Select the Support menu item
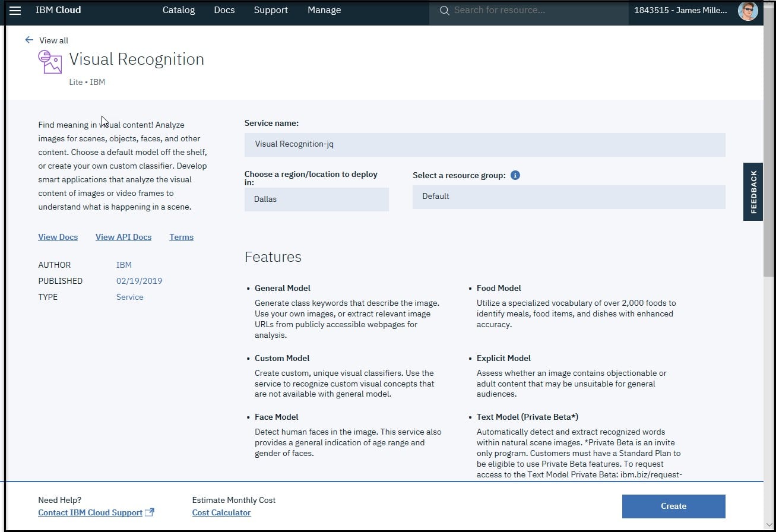Screen dimensions: 776x532 (x=271, y=10)
